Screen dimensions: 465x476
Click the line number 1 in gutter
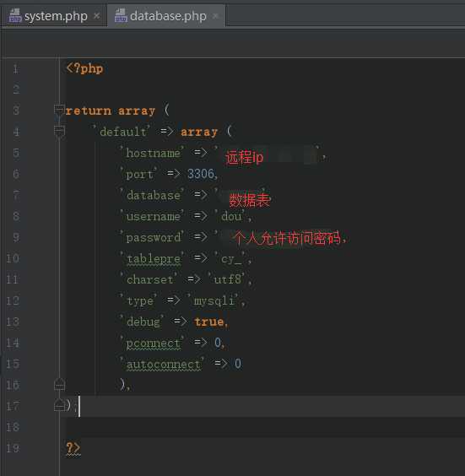(x=16, y=69)
